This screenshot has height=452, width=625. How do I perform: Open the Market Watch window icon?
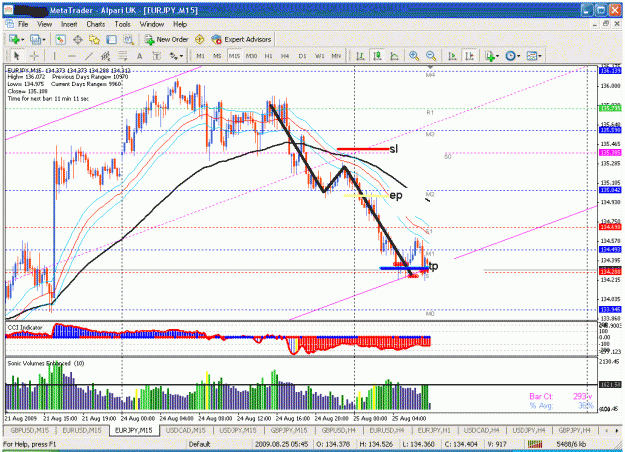[61, 39]
